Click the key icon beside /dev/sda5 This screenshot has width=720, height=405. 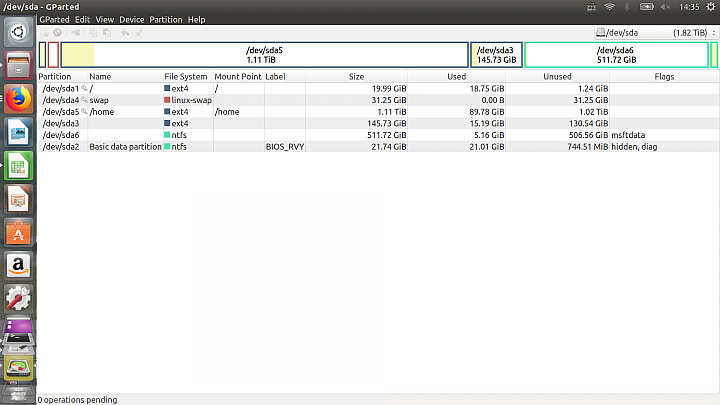(x=84, y=112)
